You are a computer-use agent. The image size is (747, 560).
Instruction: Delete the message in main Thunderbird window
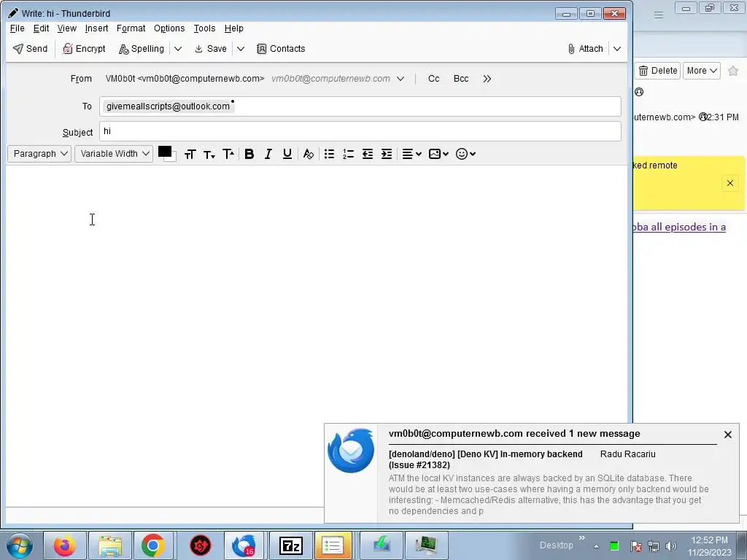pos(658,71)
